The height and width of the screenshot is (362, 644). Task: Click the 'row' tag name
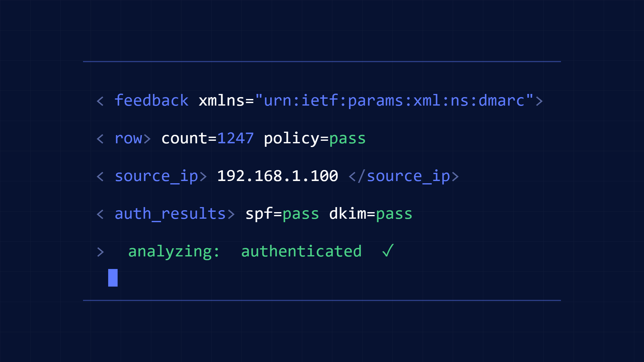click(128, 139)
